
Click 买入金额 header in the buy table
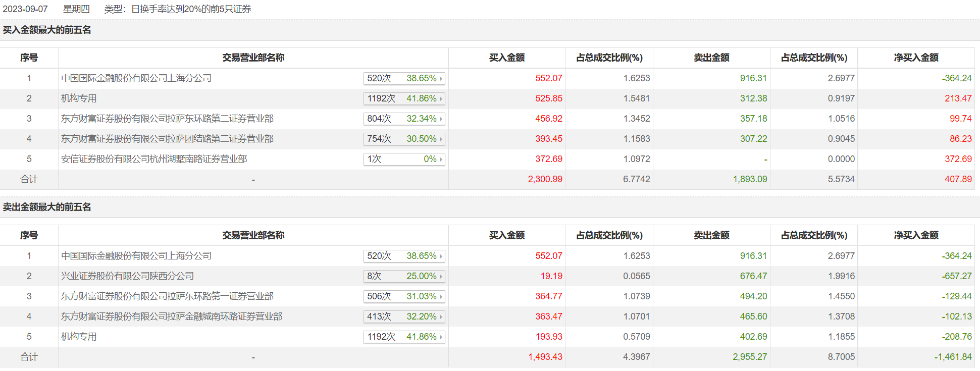pos(506,58)
